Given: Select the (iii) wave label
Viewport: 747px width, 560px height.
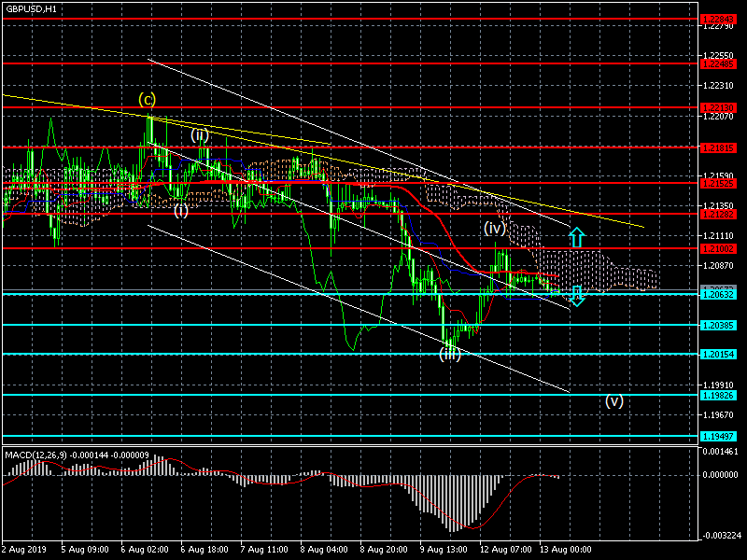Looking at the screenshot, I should click(450, 354).
